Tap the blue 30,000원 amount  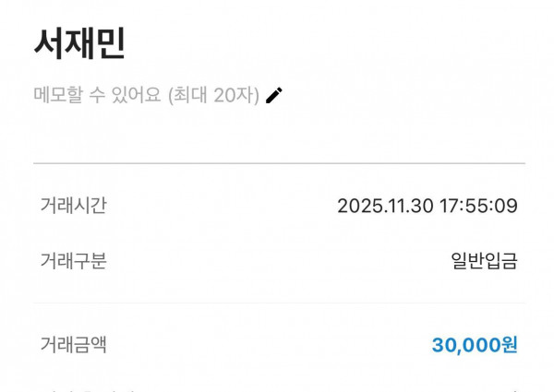(475, 345)
